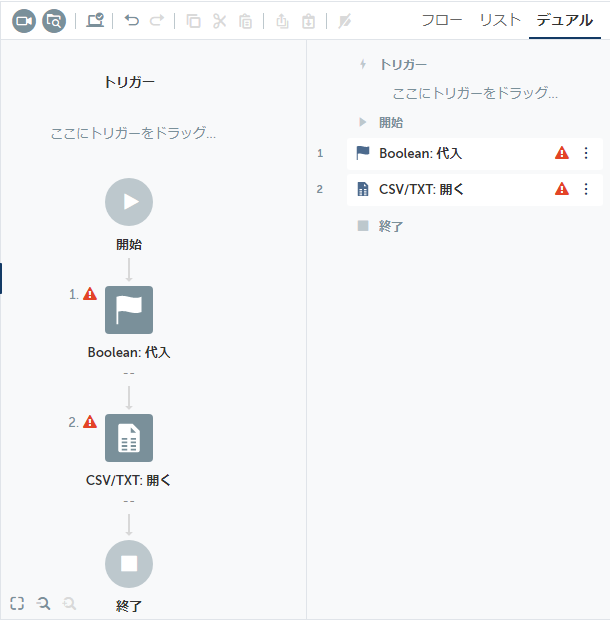Screen dimensions: 610x620
Task: Click the Boolean: 代入 label under flag node
Action: coord(129,352)
